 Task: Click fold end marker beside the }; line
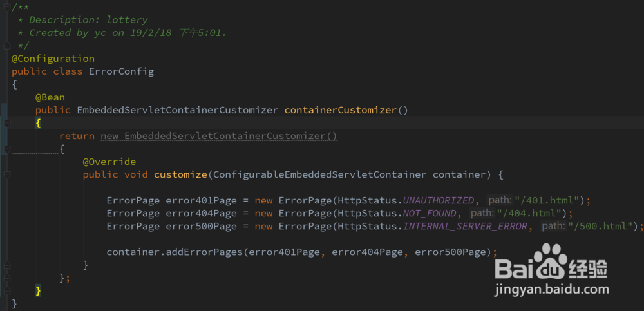pos(6,278)
